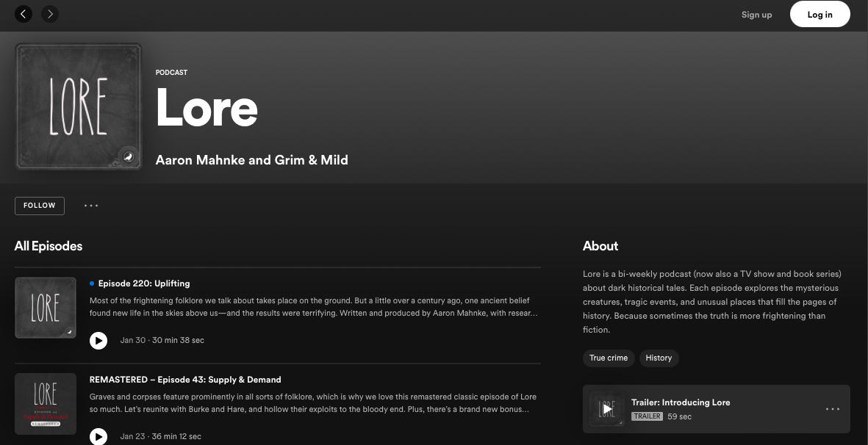Open Supply & Demand episode thumbnail
Viewport: 868px width, 445px height.
point(46,404)
